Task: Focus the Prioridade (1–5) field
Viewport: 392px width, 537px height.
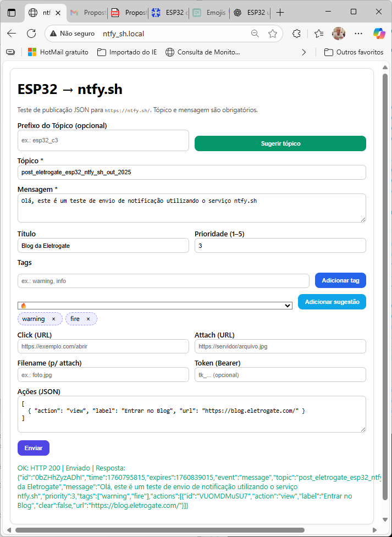Action: click(x=280, y=246)
